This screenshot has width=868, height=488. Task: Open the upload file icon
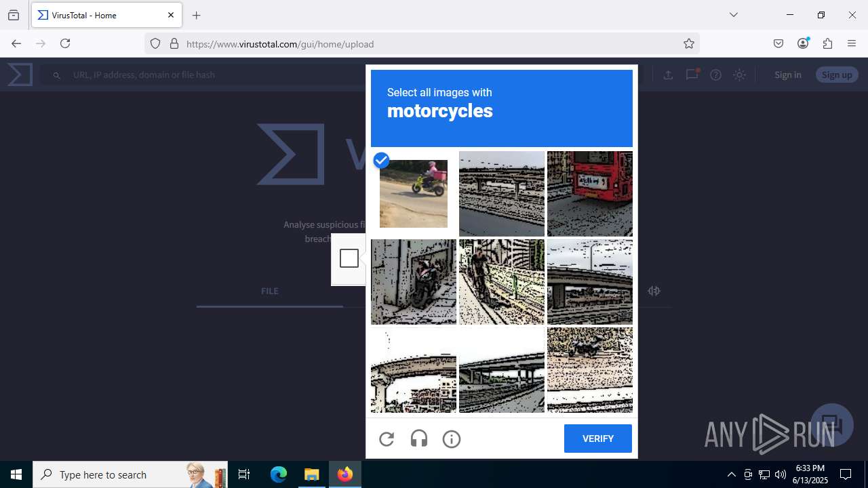pyautogui.click(x=668, y=75)
